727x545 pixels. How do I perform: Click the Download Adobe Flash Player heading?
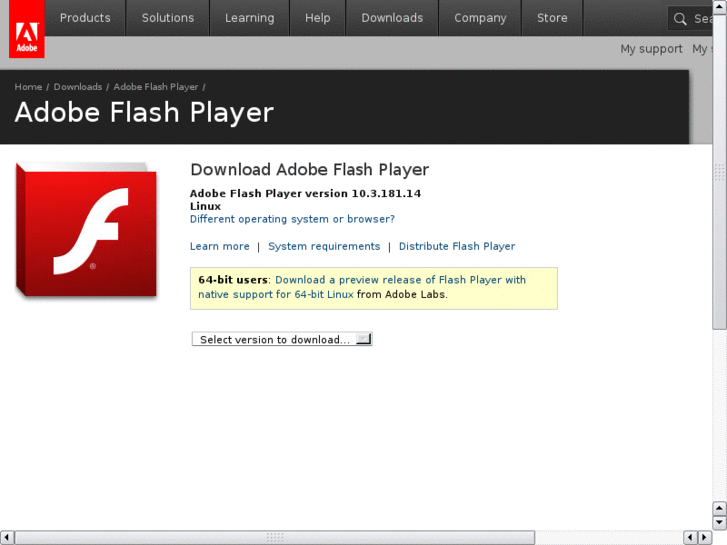coord(310,170)
